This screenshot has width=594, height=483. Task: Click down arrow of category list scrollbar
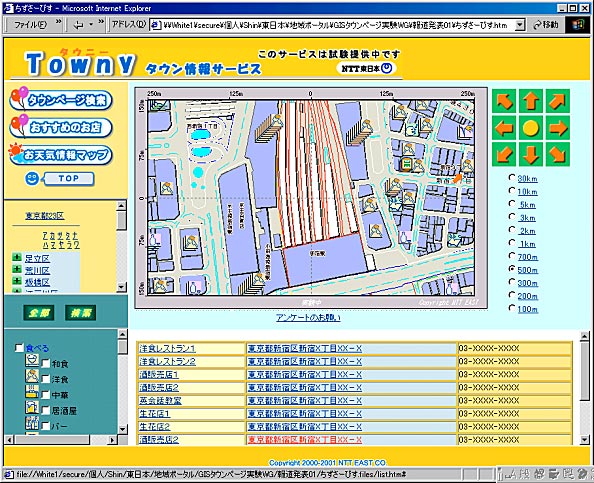[x=122, y=430]
